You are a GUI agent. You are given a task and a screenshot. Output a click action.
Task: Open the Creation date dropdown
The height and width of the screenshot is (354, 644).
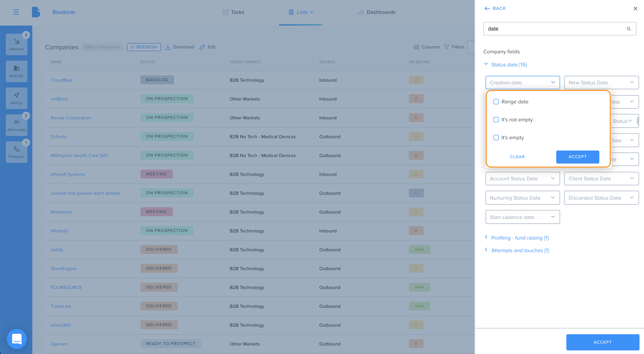523,83
